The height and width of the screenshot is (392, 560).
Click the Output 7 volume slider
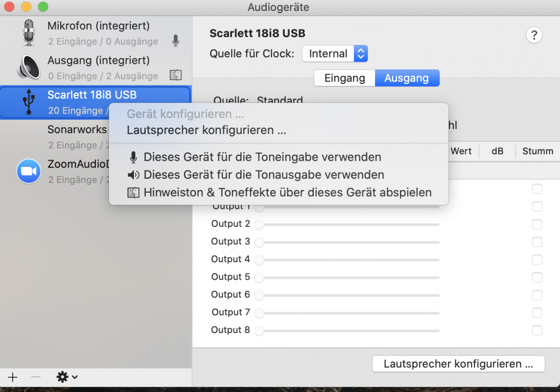pyautogui.click(x=347, y=313)
